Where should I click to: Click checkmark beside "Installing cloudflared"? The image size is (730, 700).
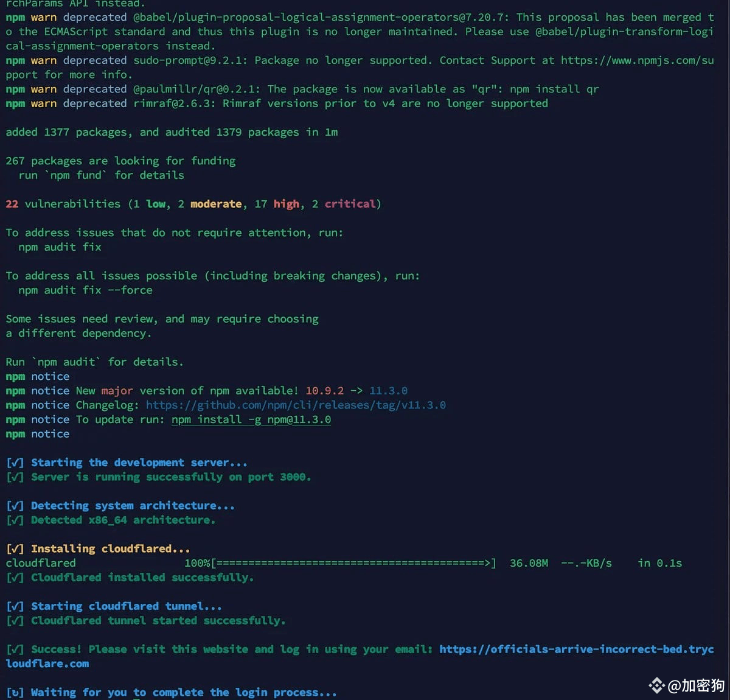15,549
